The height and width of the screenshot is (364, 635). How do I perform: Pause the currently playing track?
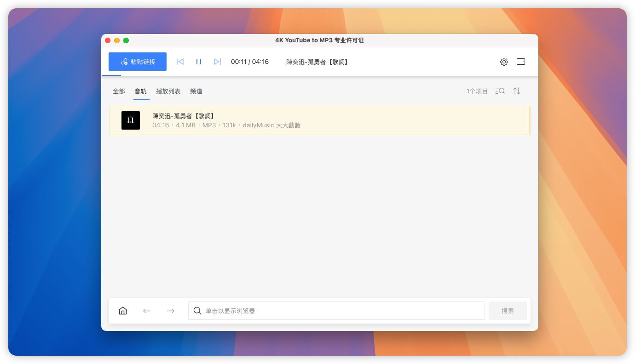199,62
